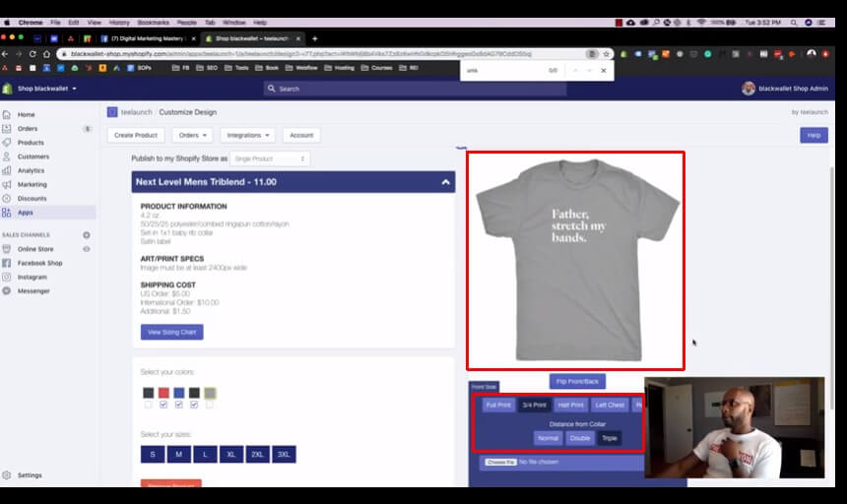Open the Apple menu
Image resolution: width=847 pixels, height=504 pixels.
(x=7, y=23)
